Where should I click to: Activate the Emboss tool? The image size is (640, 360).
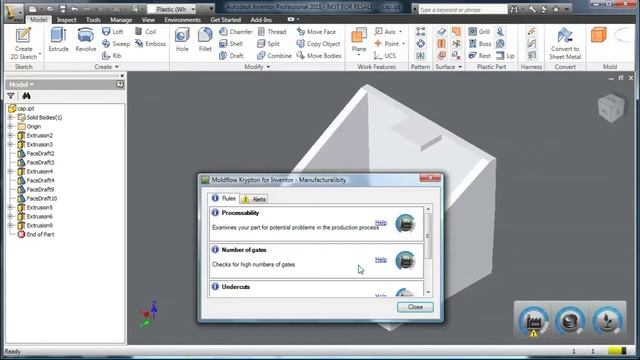(150, 44)
